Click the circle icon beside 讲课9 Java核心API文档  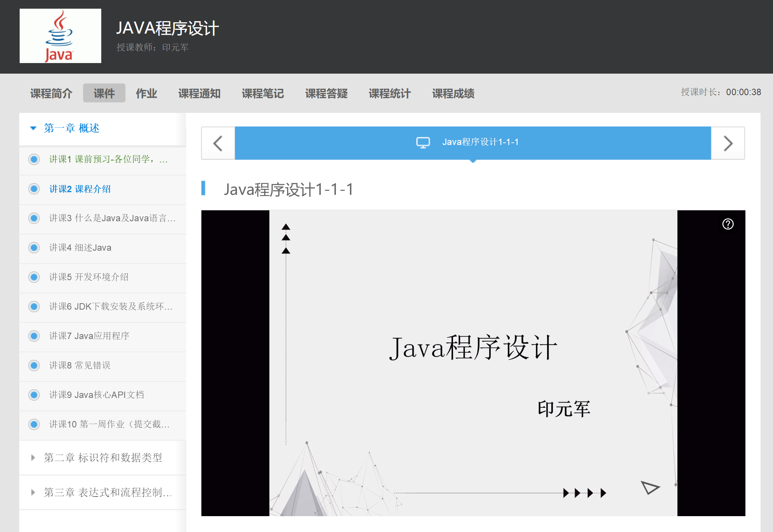click(34, 395)
